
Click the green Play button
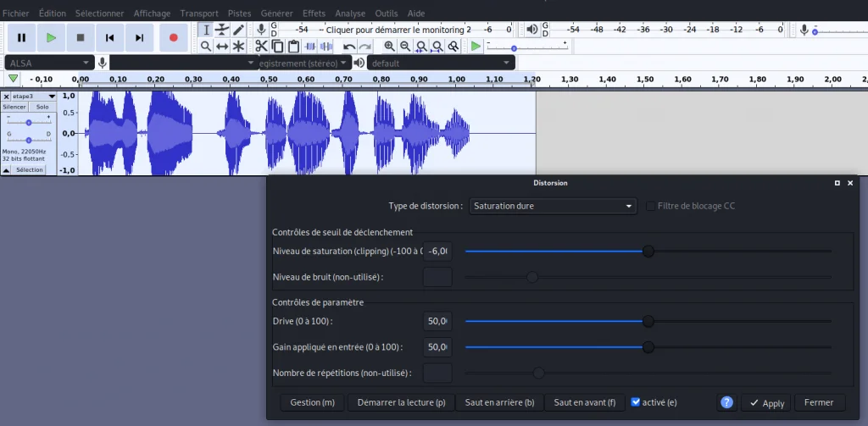(51, 37)
